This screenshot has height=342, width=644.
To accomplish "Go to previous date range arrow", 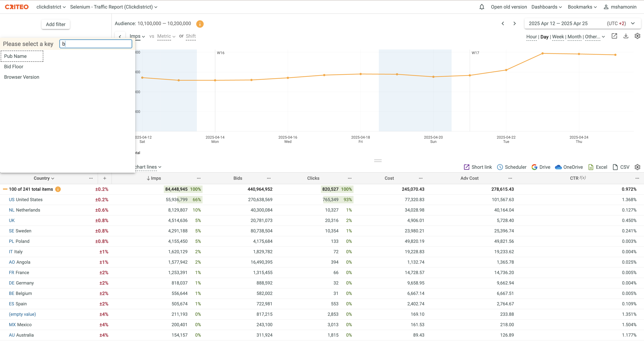I will tap(503, 23).
